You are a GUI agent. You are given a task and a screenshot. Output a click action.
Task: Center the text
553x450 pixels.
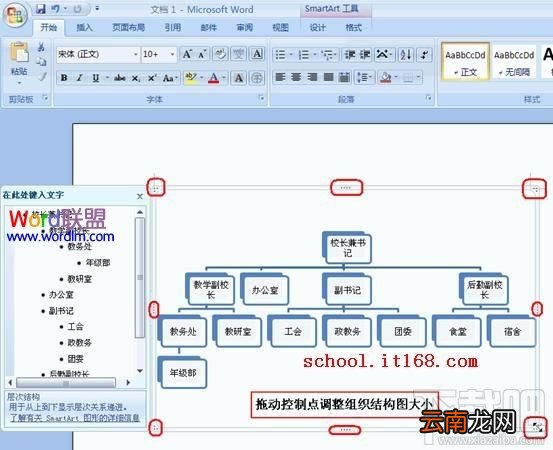pyautogui.click(x=296, y=77)
